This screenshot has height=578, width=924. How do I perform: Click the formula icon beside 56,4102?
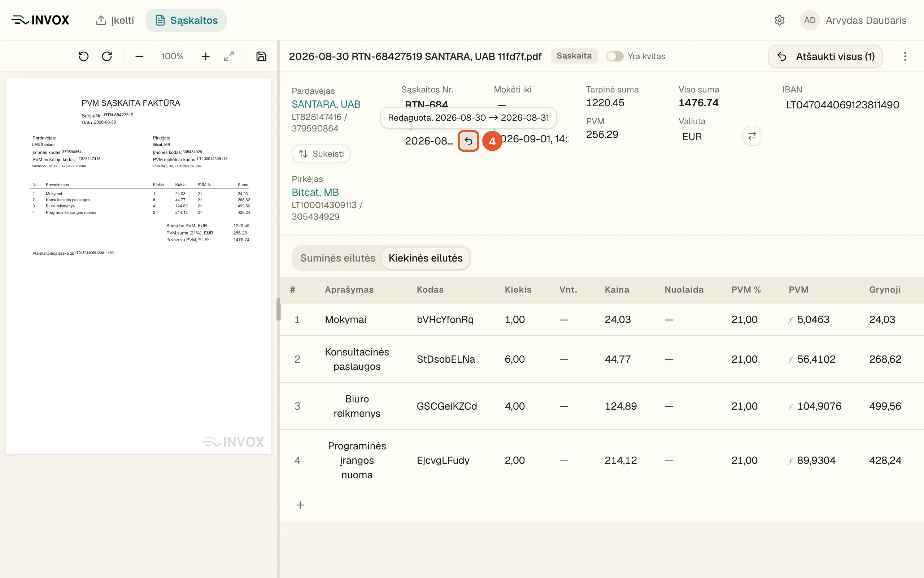click(790, 360)
